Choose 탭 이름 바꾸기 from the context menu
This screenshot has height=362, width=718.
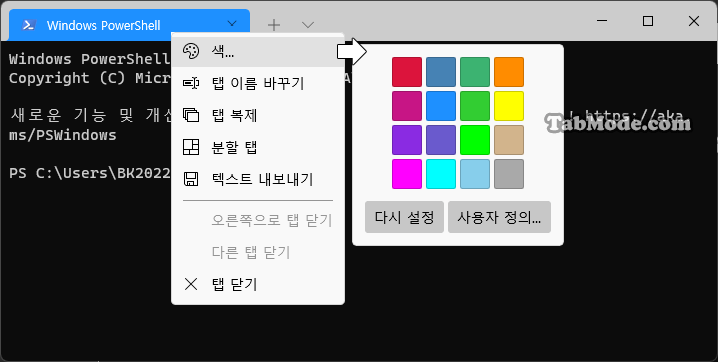click(258, 83)
